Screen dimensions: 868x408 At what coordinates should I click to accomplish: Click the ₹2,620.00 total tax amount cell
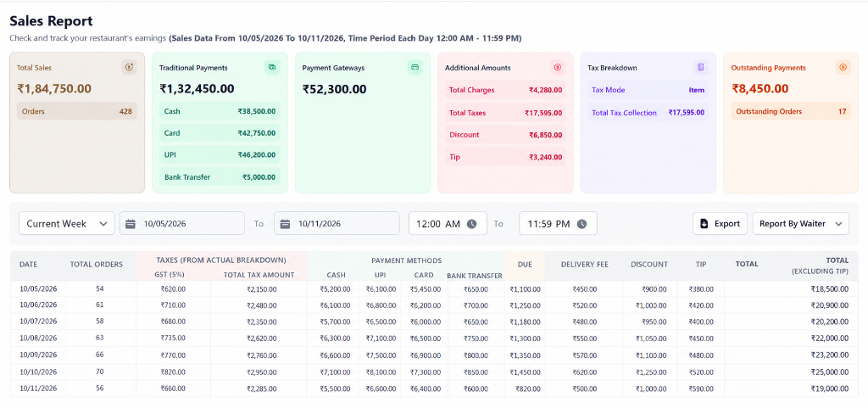261,338
